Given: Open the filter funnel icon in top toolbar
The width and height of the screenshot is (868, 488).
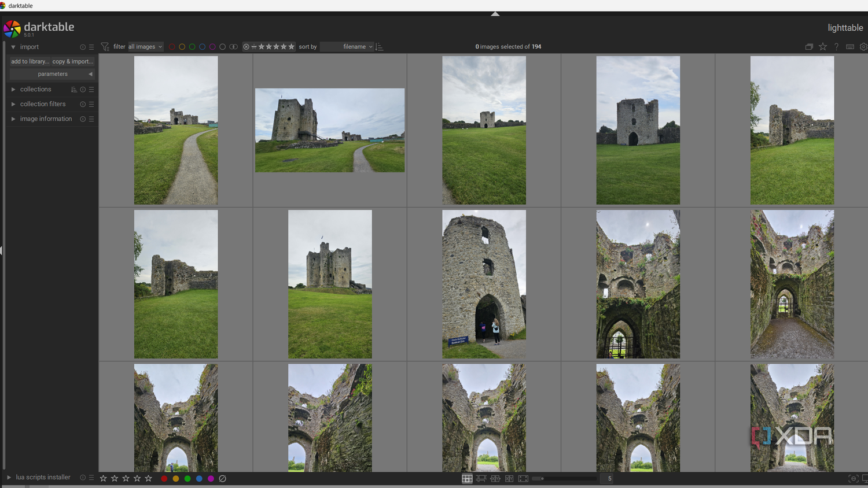Looking at the screenshot, I should 105,47.
